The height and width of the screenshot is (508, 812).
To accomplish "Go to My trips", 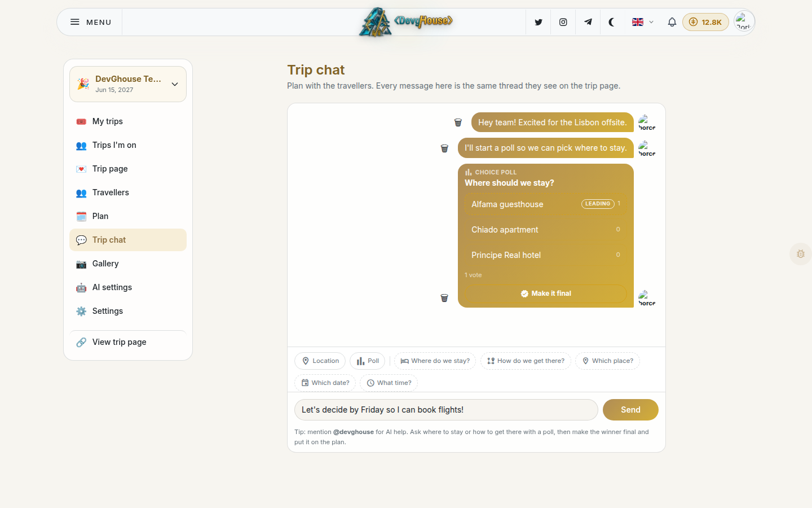I will coord(128,121).
